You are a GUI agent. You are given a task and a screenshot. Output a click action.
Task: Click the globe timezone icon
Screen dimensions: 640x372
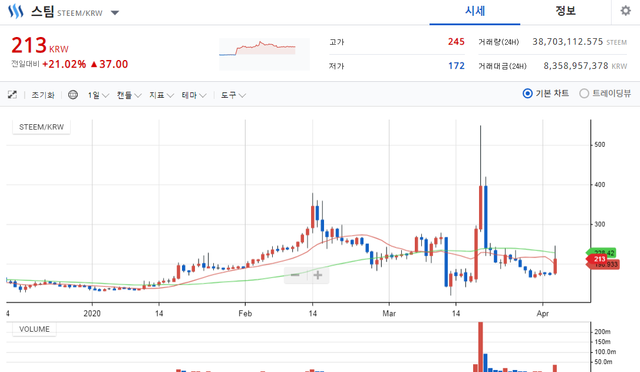click(x=73, y=95)
